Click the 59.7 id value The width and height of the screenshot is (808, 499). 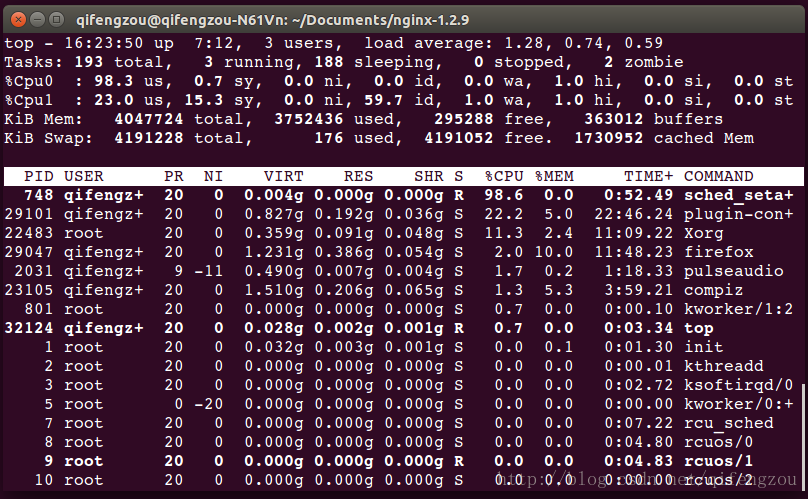[x=383, y=100]
